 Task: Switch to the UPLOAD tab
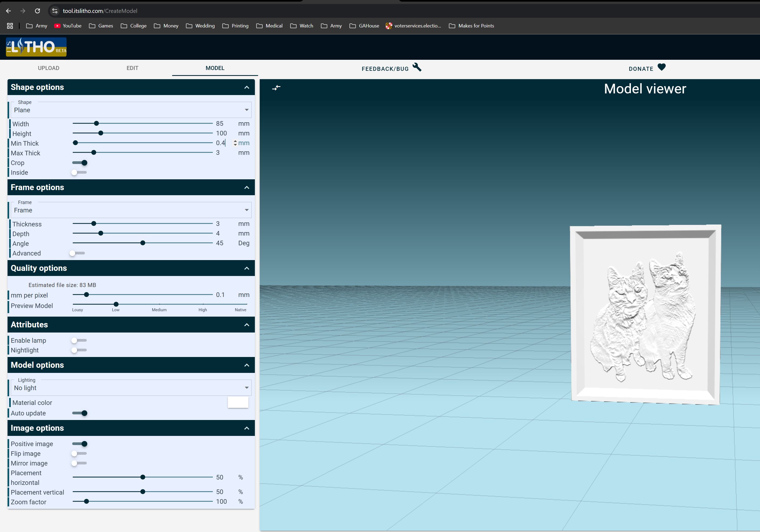pyautogui.click(x=49, y=68)
